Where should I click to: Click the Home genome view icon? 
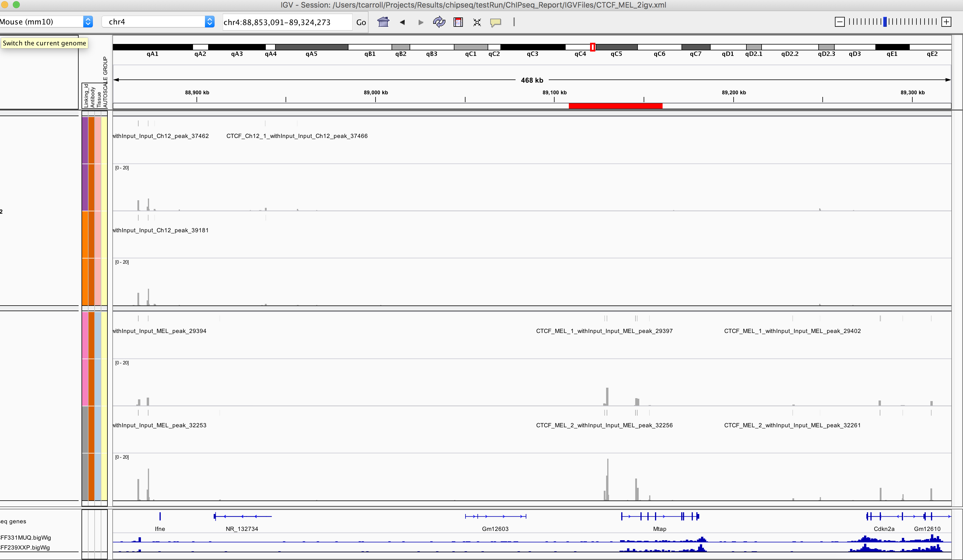(383, 22)
